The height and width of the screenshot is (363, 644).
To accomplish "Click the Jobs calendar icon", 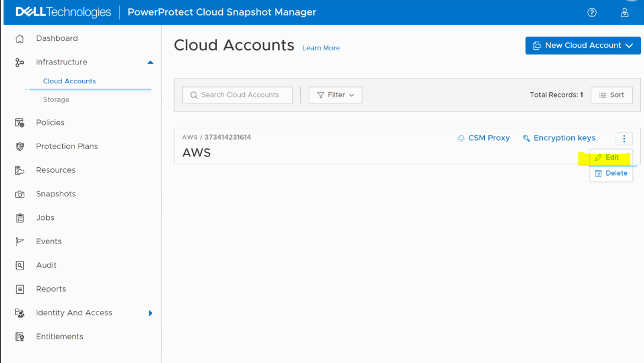I will point(20,218).
